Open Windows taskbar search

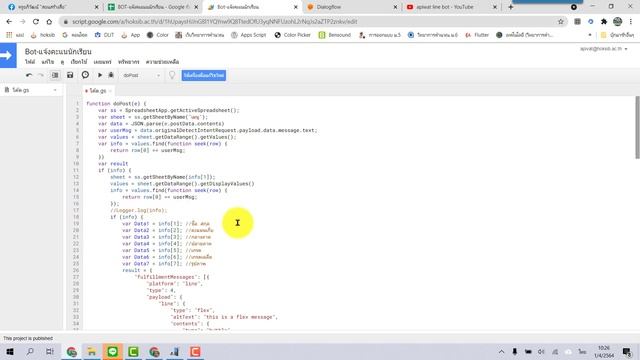point(30,351)
